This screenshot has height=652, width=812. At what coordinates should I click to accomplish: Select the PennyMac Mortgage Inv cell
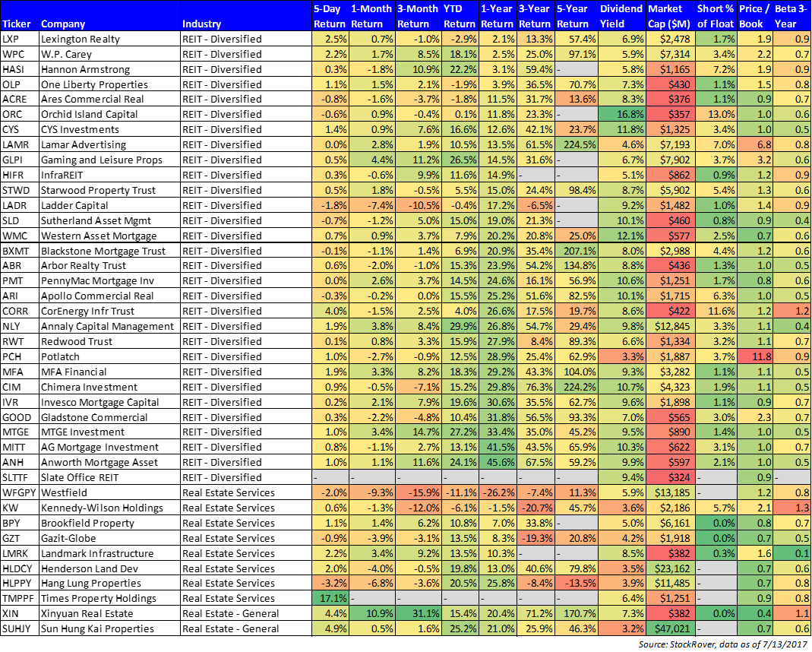tap(109, 280)
